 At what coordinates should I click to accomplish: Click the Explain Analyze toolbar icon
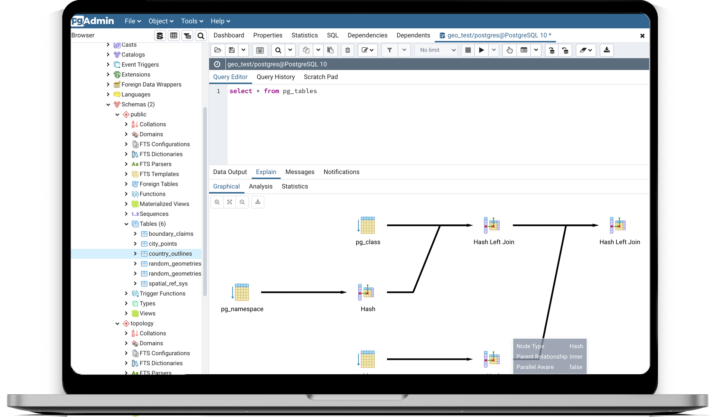524,50
